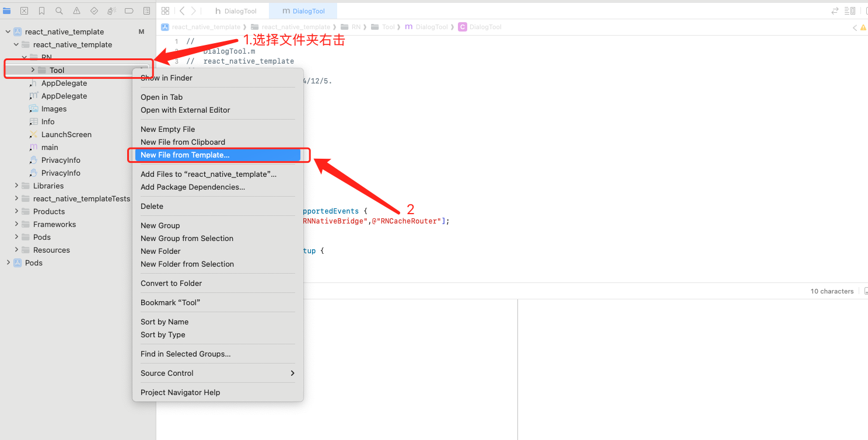Expand the Pods group inside react_native_template

[17, 238]
